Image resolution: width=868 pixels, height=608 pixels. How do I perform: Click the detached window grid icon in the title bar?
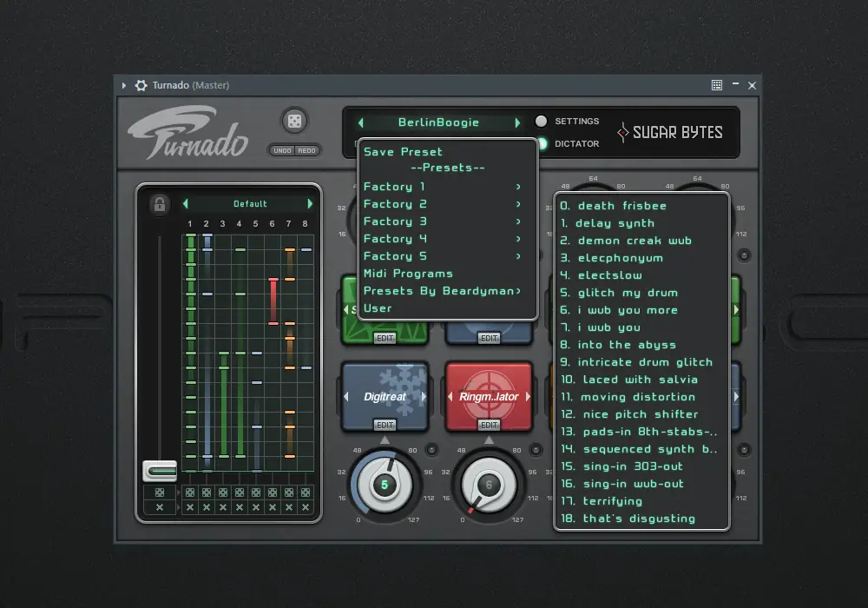click(x=717, y=85)
